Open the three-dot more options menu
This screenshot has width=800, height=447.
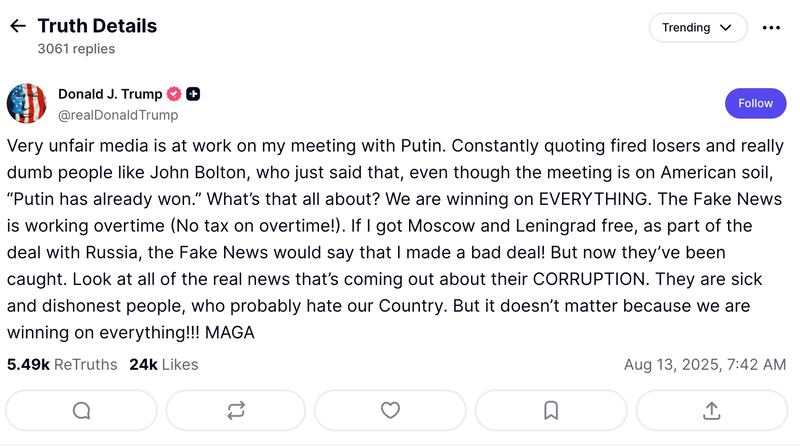(x=771, y=28)
